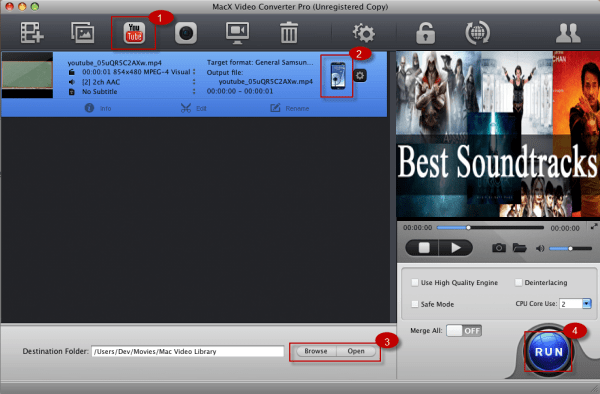
Task: Click Browse for destination folder
Action: point(316,351)
